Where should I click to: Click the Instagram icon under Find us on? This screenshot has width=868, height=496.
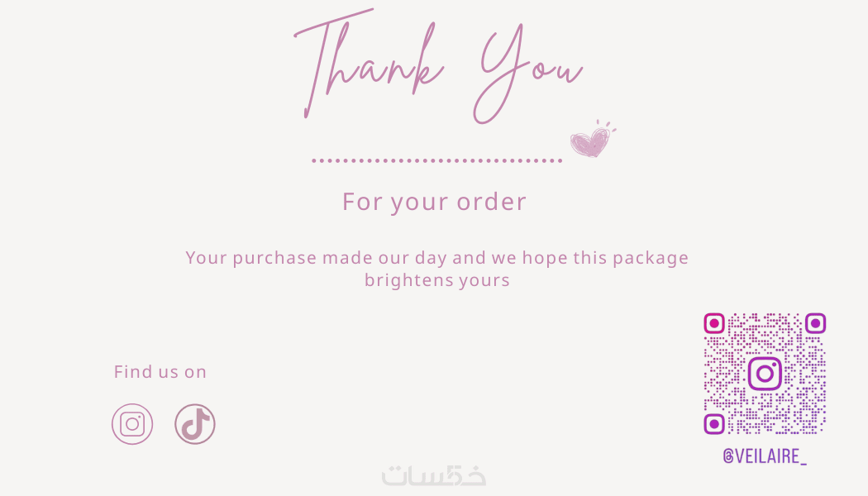pyautogui.click(x=132, y=424)
